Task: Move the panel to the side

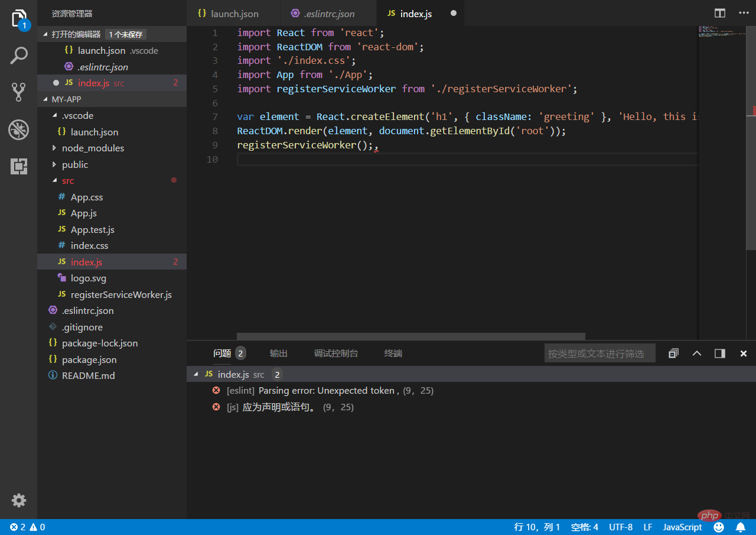Action: click(x=720, y=354)
